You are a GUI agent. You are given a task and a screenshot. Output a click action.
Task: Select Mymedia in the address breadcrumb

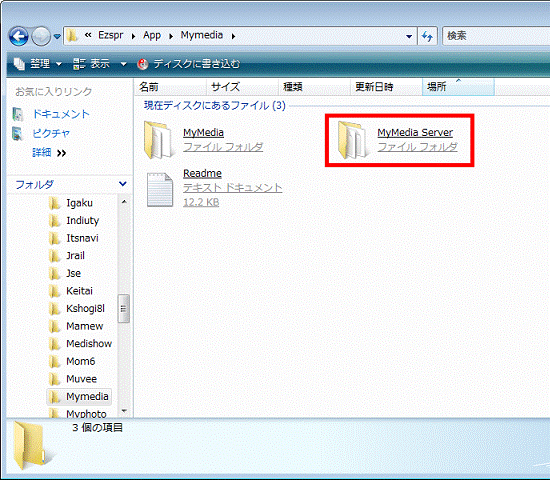click(202, 35)
